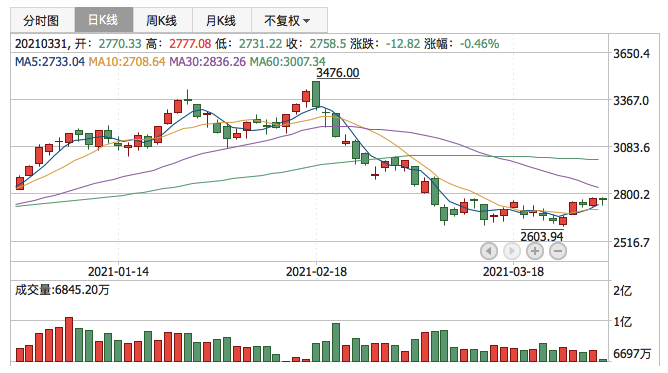Click the 2021-01-14 date axis label
This screenshot has height=373, width=668.
click(x=118, y=272)
